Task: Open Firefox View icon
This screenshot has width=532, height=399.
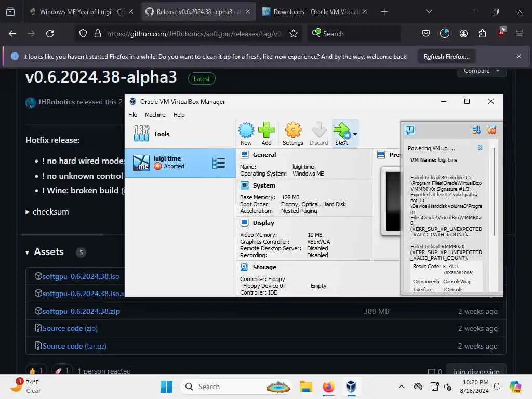Action: click(10, 11)
